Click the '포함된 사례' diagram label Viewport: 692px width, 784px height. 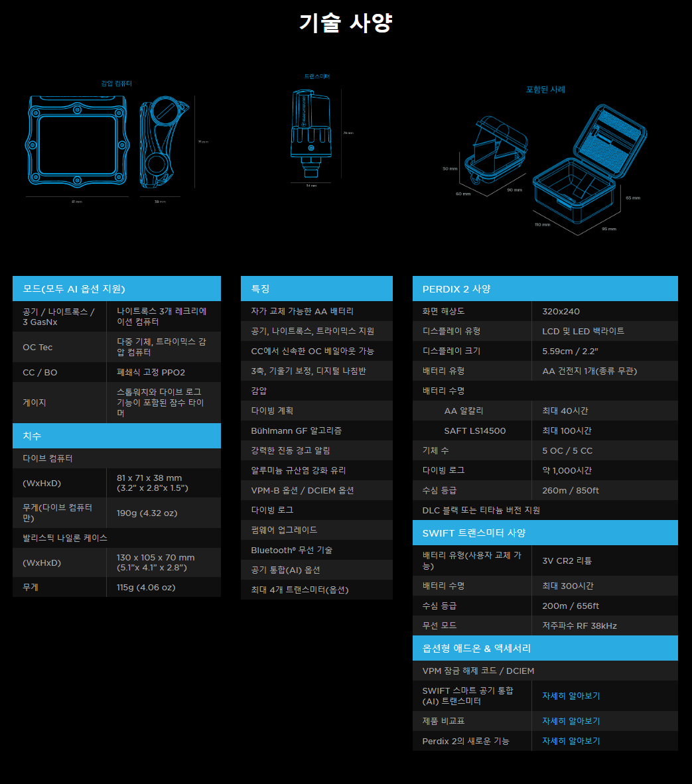(545, 90)
